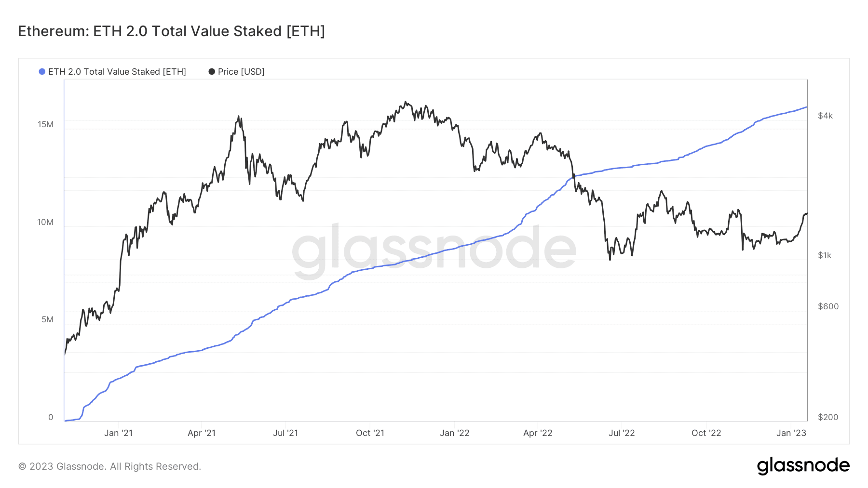Click the chart title Ethereum: ETH 2.0 Total Value Staked
The width and height of the screenshot is (868, 488).
tap(171, 31)
